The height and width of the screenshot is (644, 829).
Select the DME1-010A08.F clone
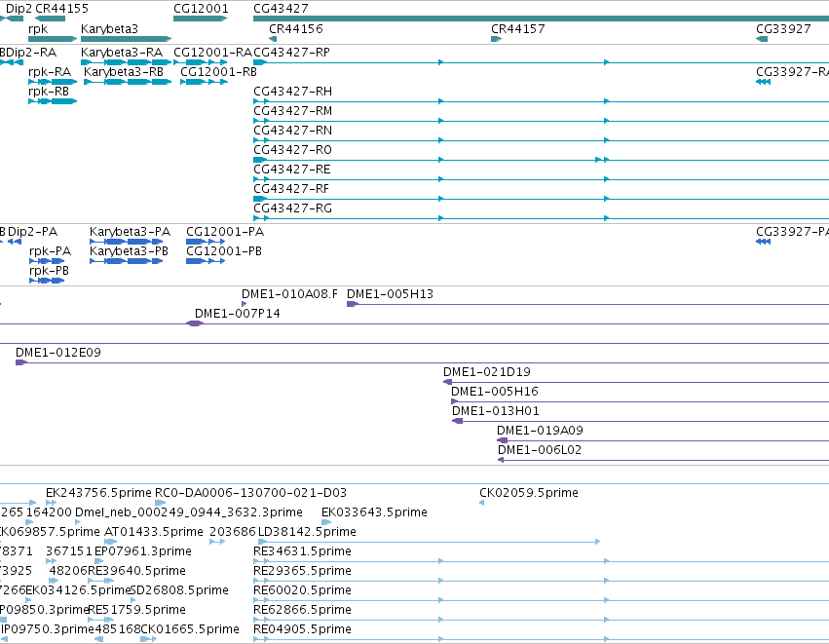pos(289,294)
